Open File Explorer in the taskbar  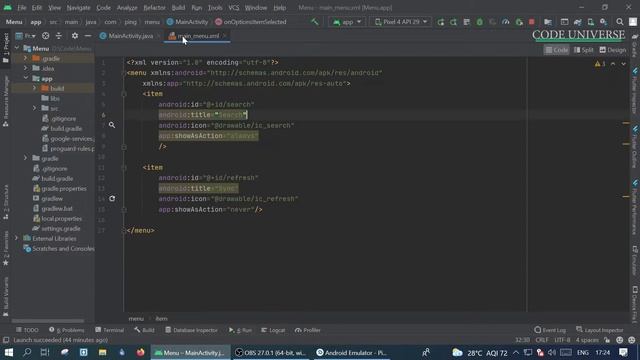pos(102,352)
